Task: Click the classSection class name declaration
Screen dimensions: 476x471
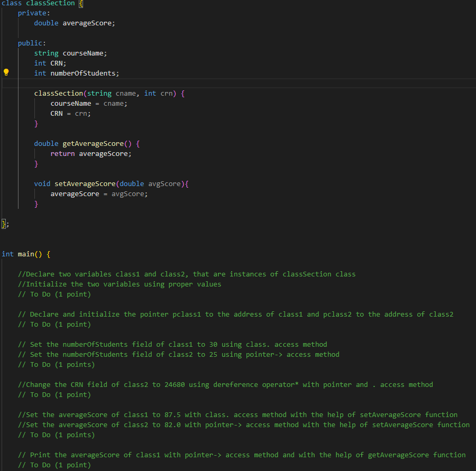Action: click(x=49, y=4)
